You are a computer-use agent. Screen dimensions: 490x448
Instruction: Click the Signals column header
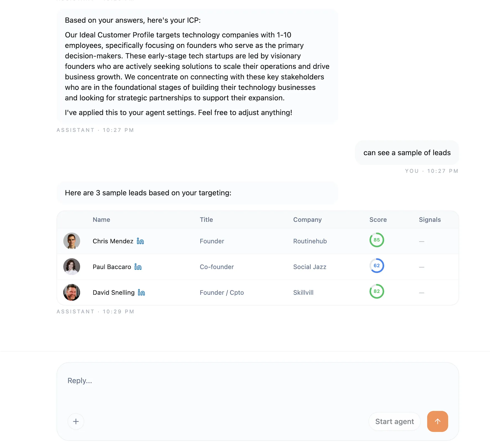tap(429, 220)
